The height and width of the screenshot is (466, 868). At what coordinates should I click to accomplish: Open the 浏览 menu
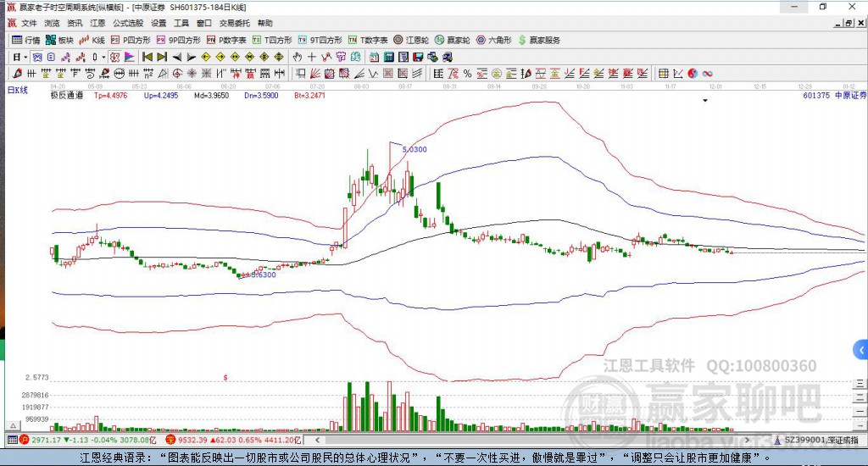pyautogui.click(x=52, y=23)
